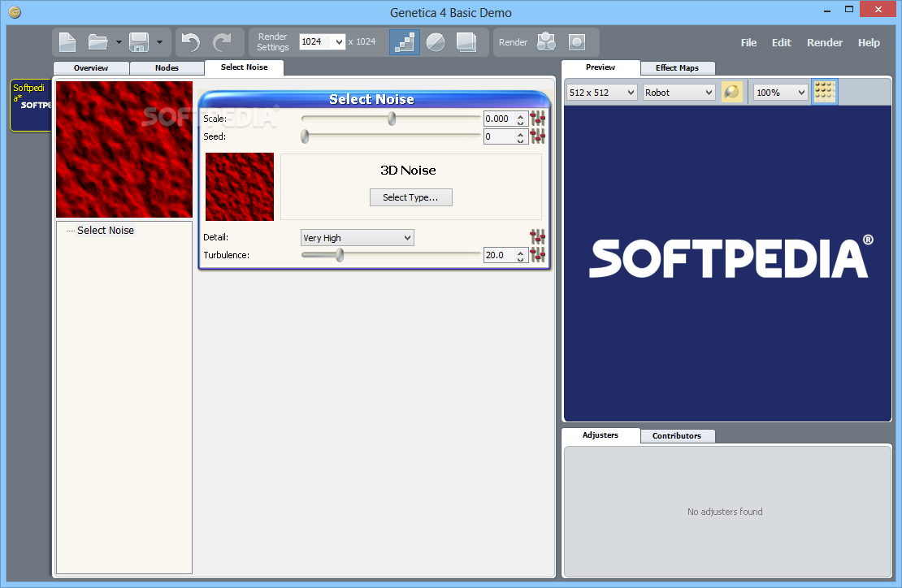Open the Edit menu

coord(781,42)
